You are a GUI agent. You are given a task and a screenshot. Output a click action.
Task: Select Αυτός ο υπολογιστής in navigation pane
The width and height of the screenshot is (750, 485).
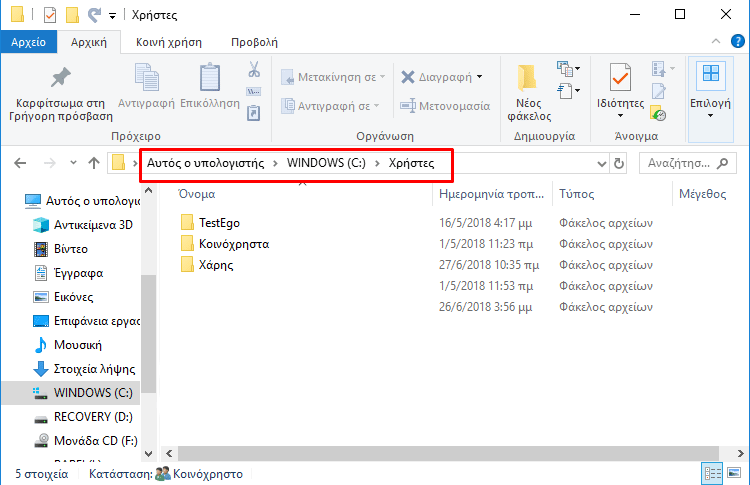(82, 201)
